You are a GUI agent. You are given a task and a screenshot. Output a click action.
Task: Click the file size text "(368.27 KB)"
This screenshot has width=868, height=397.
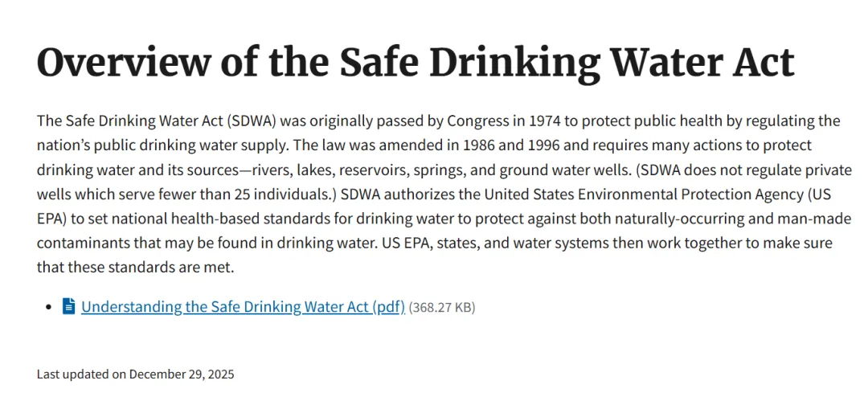pyautogui.click(x=442, y=307)
